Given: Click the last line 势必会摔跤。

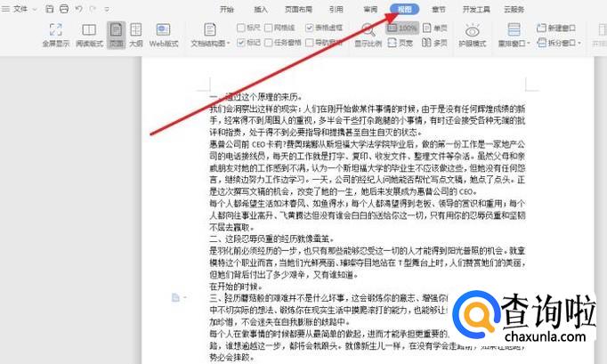Looking at the screenshot, I should [232, 358].
